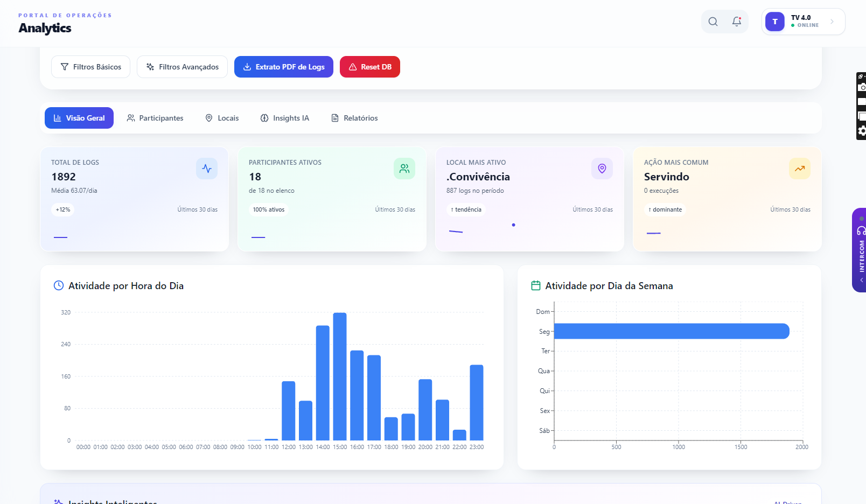Viewport: 866px width, 504px height.
Task: Click the Atividade por Dia da Semana heading
Action: (x=609, y=286)
